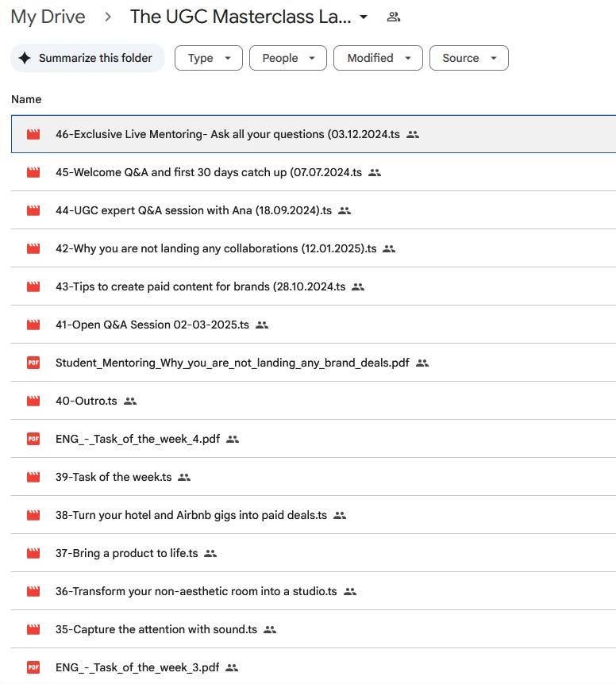The image size is (616, 684).
Task: Expand the Source filter dropdown
Action: tap(468, 58)
